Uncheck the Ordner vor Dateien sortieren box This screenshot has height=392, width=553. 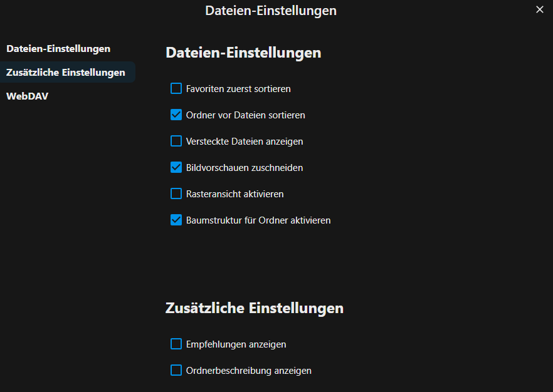pos(176,115)
